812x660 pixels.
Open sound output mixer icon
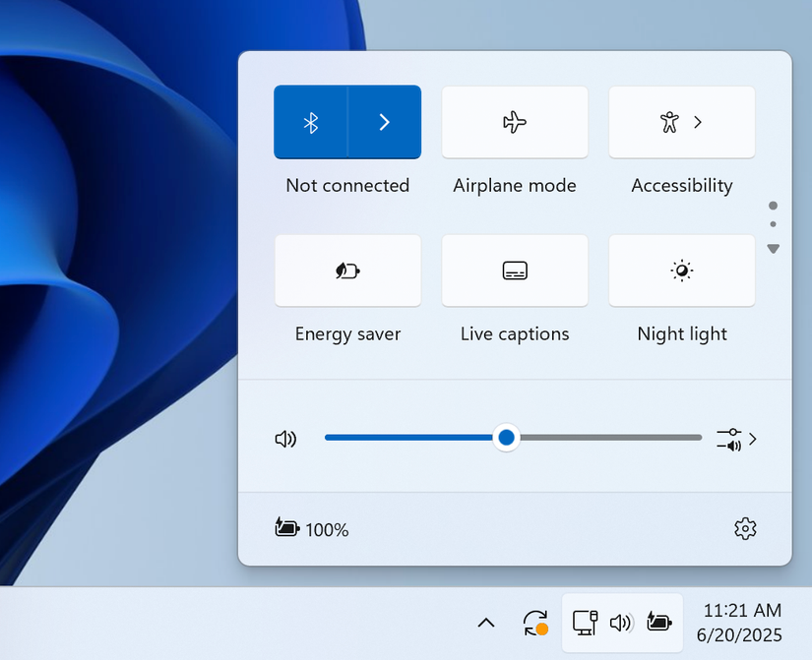729,440
